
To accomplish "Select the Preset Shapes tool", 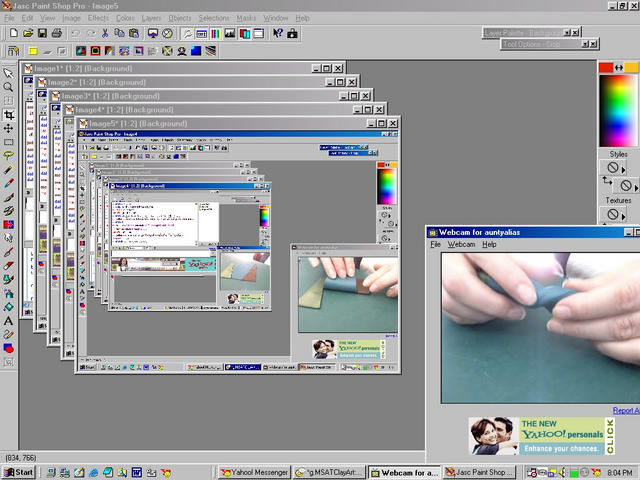I will [8, 348].
